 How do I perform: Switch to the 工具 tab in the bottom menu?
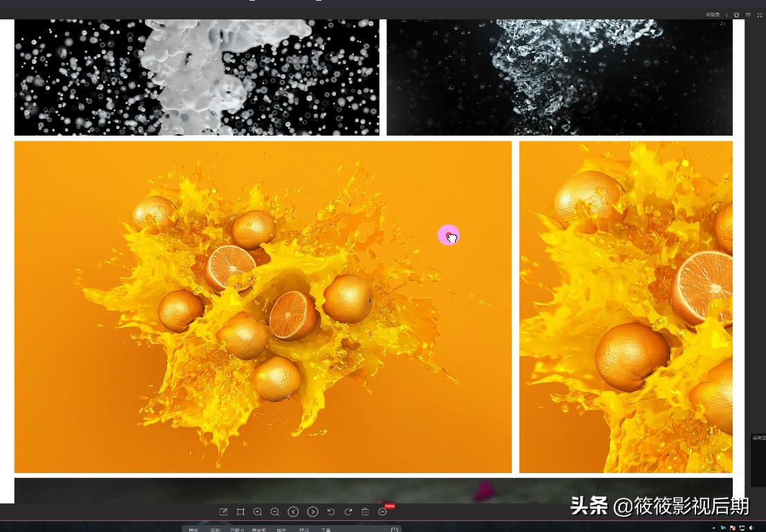click(x=326, y=529)
